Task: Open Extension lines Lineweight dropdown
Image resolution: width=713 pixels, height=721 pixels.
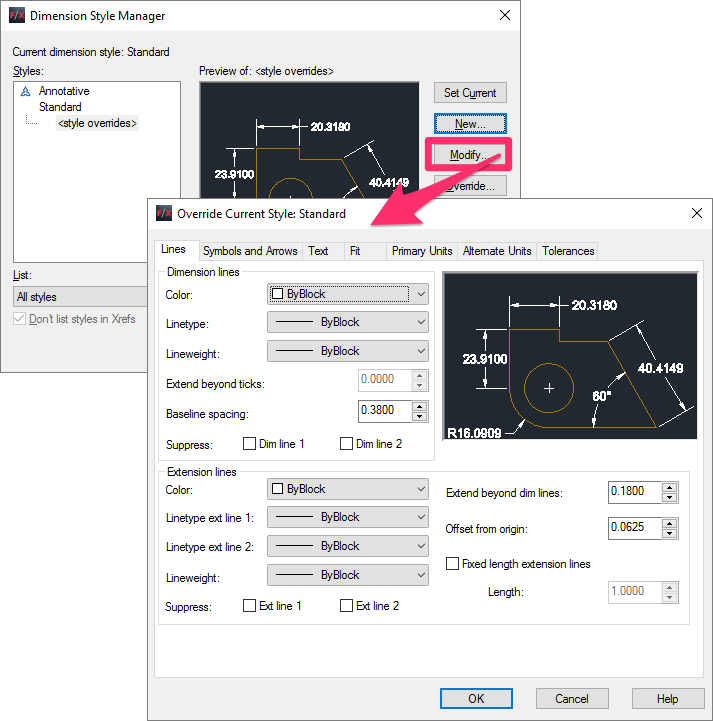Action: (348, 575)
